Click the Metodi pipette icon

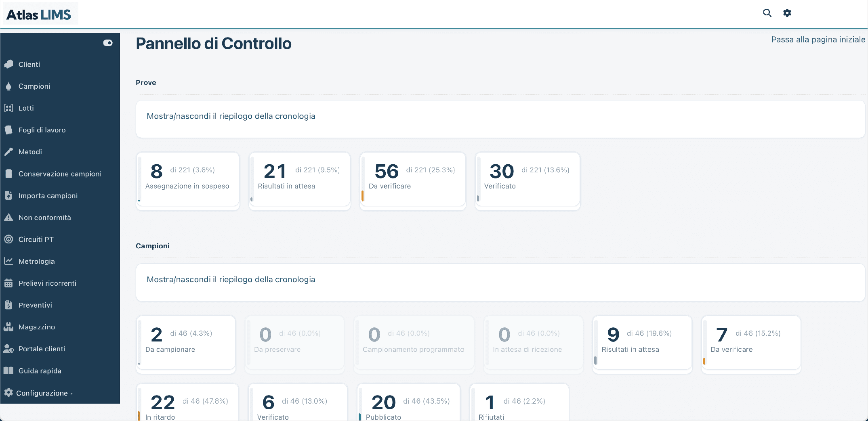(8, 152)
